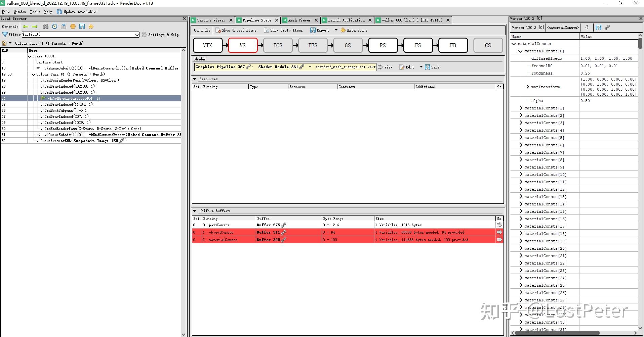Click the link icon beside Shader Module 361
Image resolution: width=644 pixels, height=337 pixels.
[x=302, y=67]
